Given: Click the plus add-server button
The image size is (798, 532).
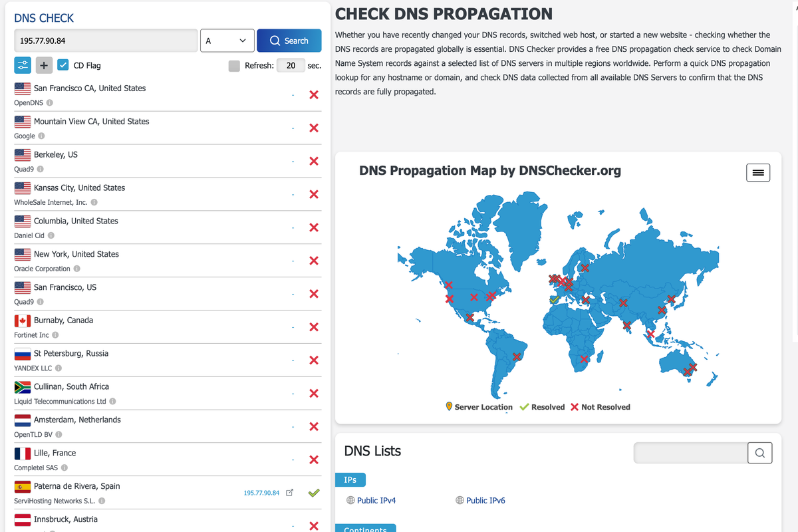Looking at the screenshot, I should [44, 65].
